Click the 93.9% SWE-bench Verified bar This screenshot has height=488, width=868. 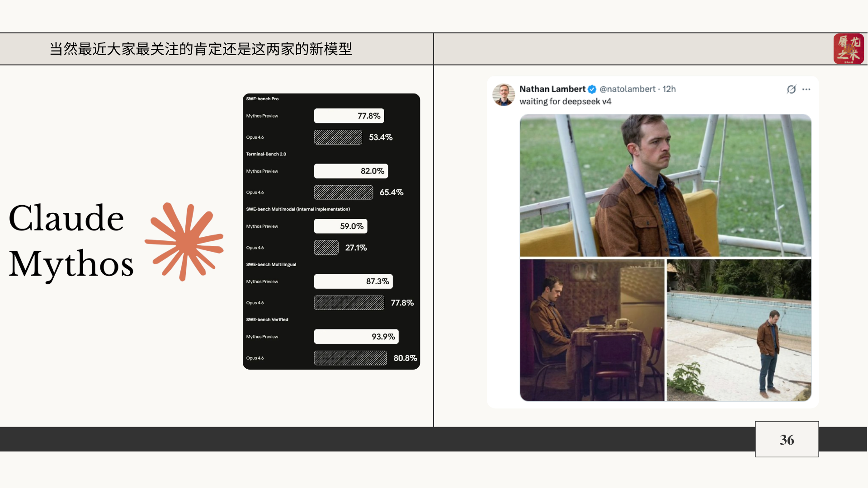356,337
